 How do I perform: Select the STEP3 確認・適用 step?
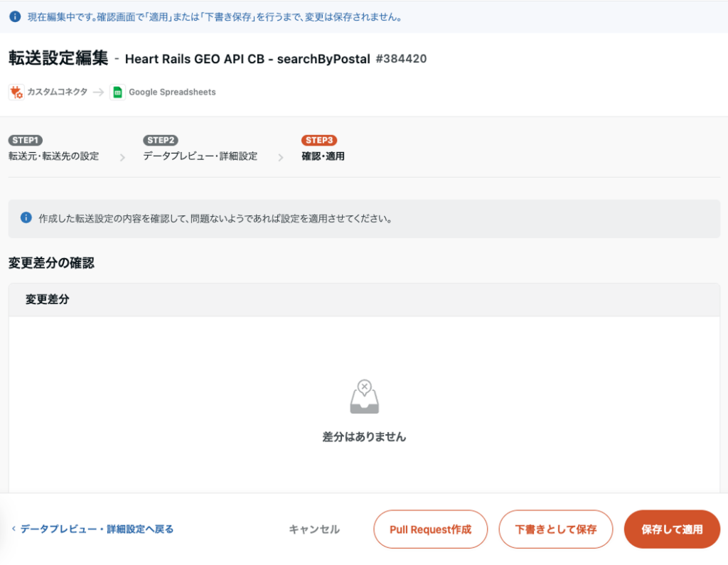323,156
